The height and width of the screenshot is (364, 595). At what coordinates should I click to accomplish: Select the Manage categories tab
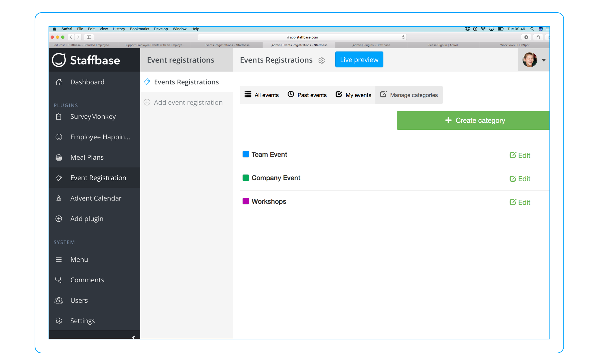pos(409,95)
